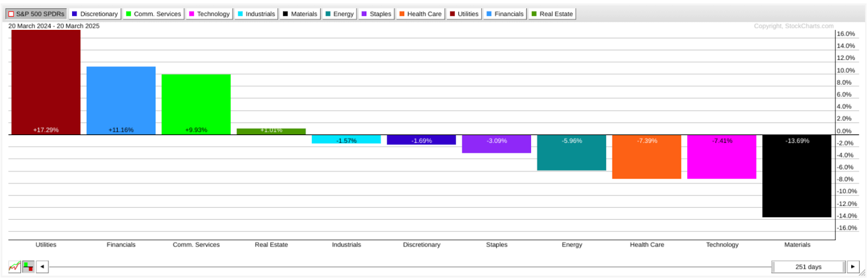
Task: Click the 251 days range slider
Action: (808, 267)
